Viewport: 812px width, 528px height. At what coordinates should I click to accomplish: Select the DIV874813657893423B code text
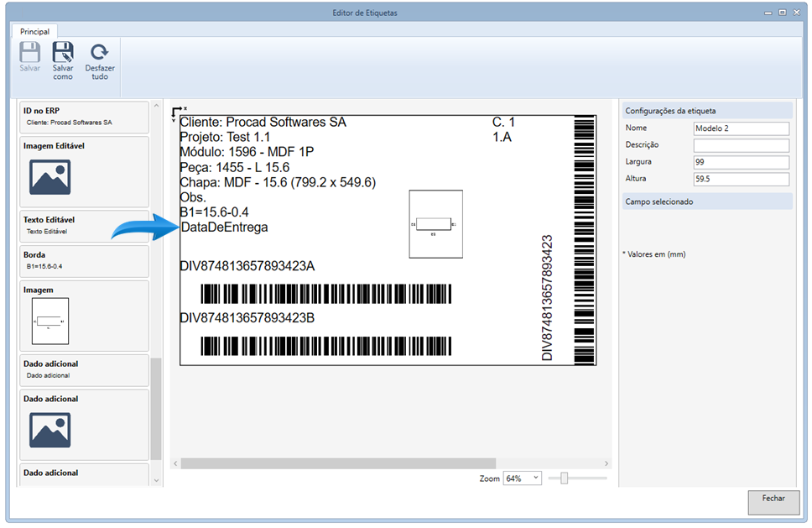[x=247, y=318]
